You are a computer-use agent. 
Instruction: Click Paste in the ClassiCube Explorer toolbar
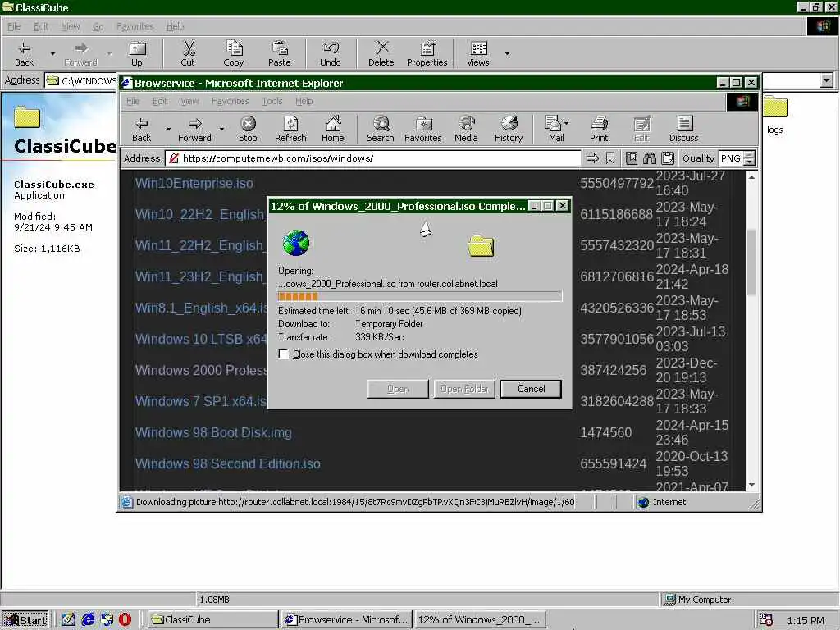[x=279, y=53]
